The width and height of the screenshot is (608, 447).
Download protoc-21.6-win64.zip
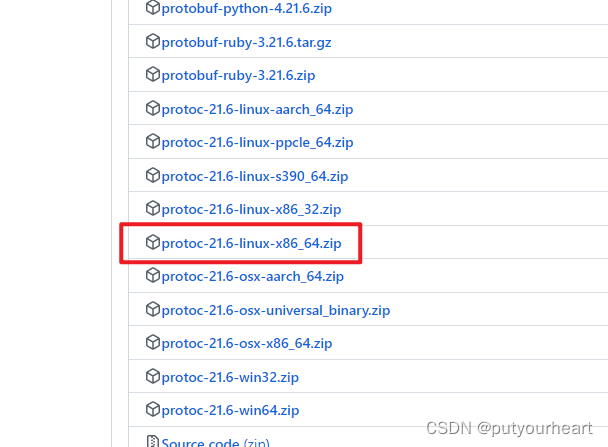coord(230,410)
